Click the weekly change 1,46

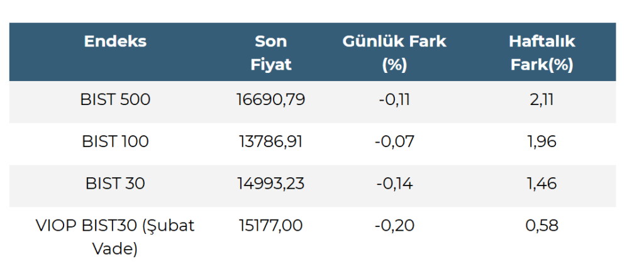[542, 184]
